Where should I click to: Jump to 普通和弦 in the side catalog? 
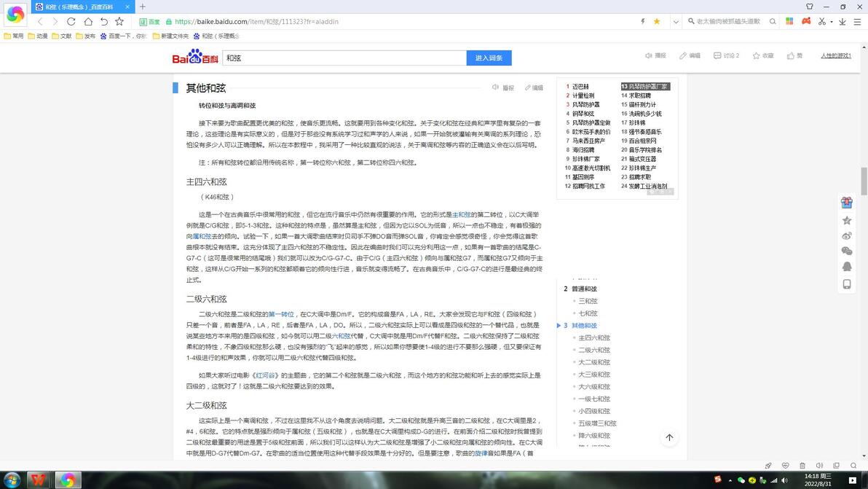(584, 289)
